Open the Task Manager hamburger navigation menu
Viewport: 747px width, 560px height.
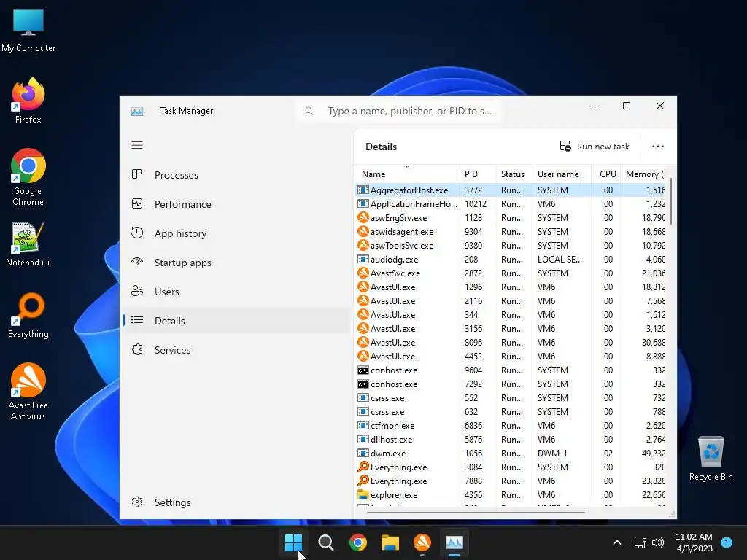(137, 145)
